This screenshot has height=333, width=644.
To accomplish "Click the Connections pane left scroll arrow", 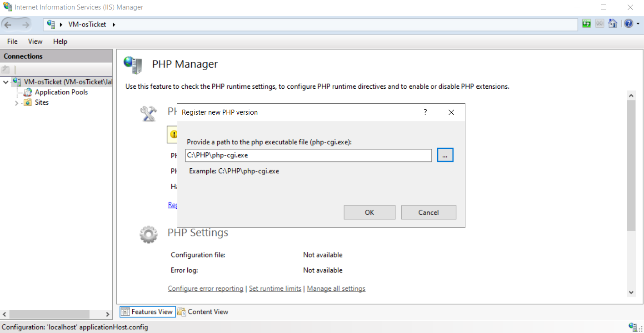I will coord(5,314).
